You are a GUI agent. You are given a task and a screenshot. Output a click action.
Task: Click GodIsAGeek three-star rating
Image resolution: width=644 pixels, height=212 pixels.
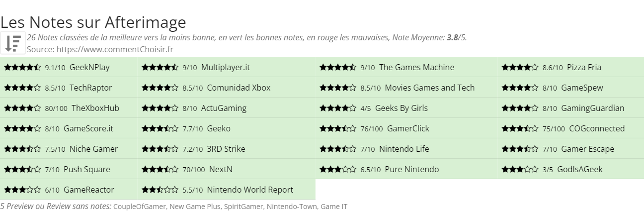coord(520,169)
